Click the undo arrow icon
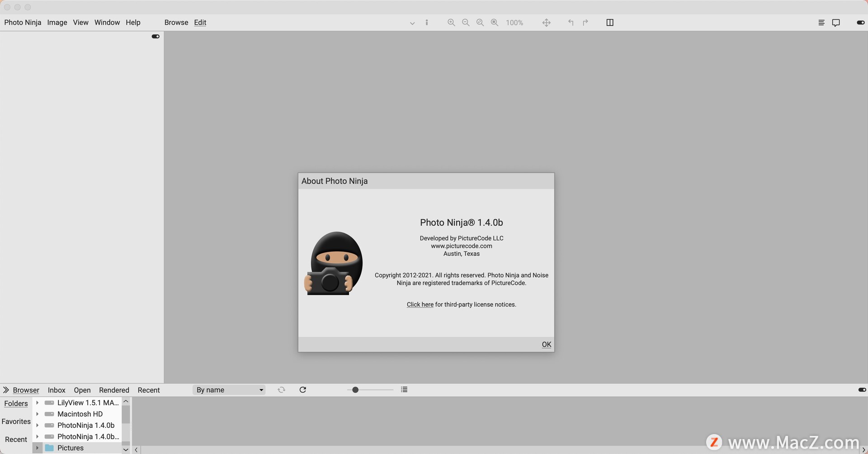Viewport: 868px width, 454px height. (571, 23)
